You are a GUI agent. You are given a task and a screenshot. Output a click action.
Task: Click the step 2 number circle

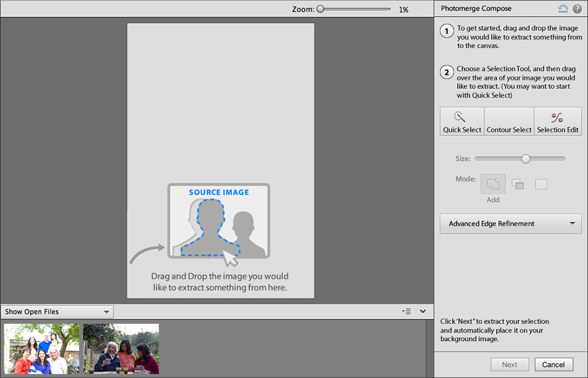tap(447, 72)
